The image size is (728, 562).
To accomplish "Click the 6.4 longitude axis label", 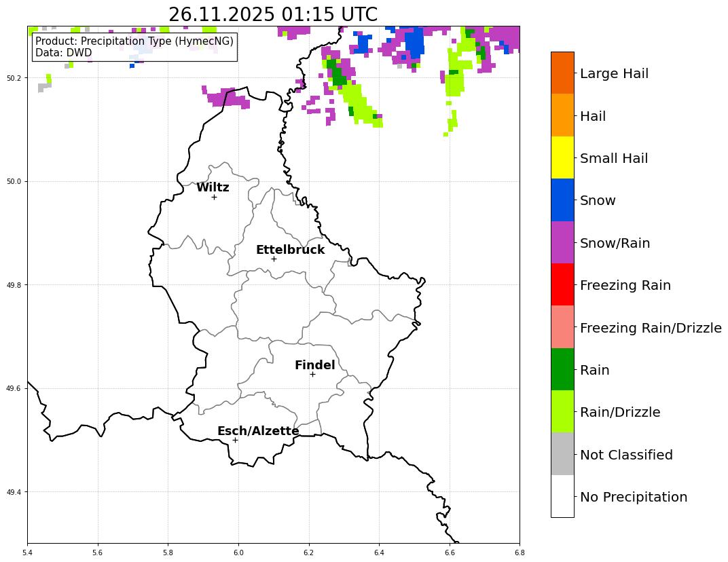I will [x=379, y=552].
